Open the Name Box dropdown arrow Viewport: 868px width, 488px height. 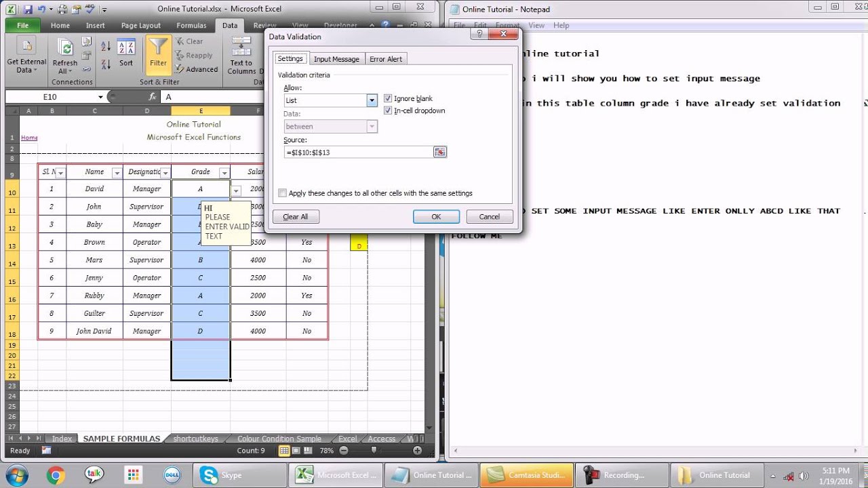(100, 97)
